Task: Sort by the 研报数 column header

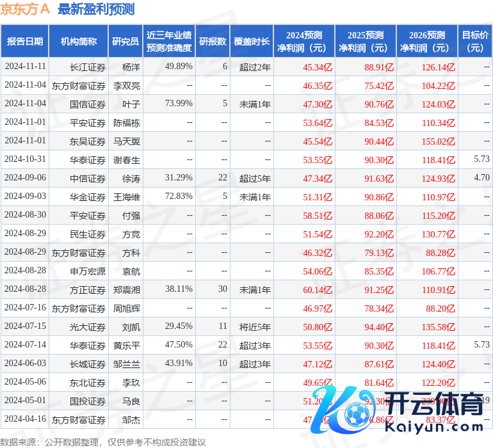Action: 213,42
